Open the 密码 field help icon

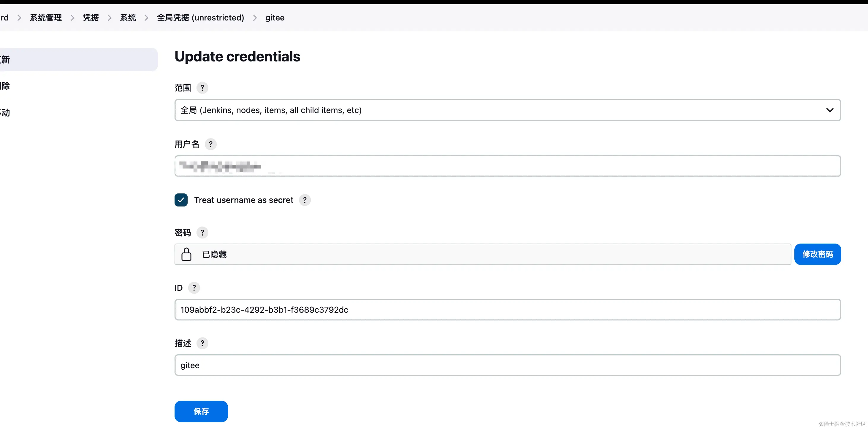coord(202,233)
